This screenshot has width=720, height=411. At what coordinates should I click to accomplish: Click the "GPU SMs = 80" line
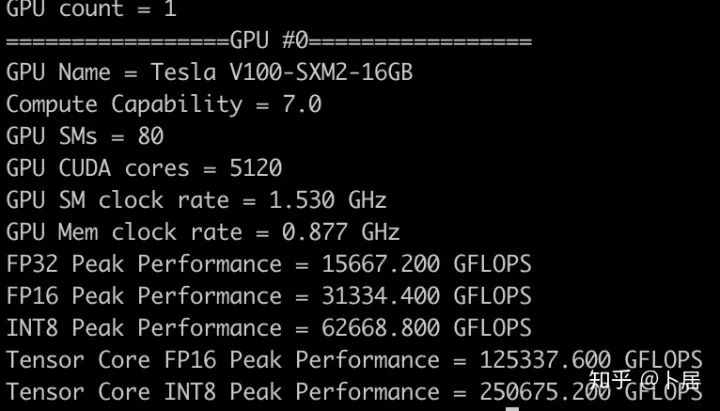[85, 137]
